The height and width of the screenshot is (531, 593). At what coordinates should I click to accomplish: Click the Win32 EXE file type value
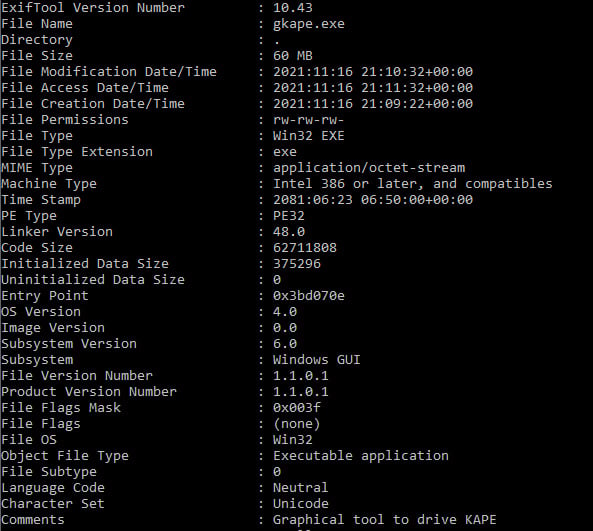(309, 136)
